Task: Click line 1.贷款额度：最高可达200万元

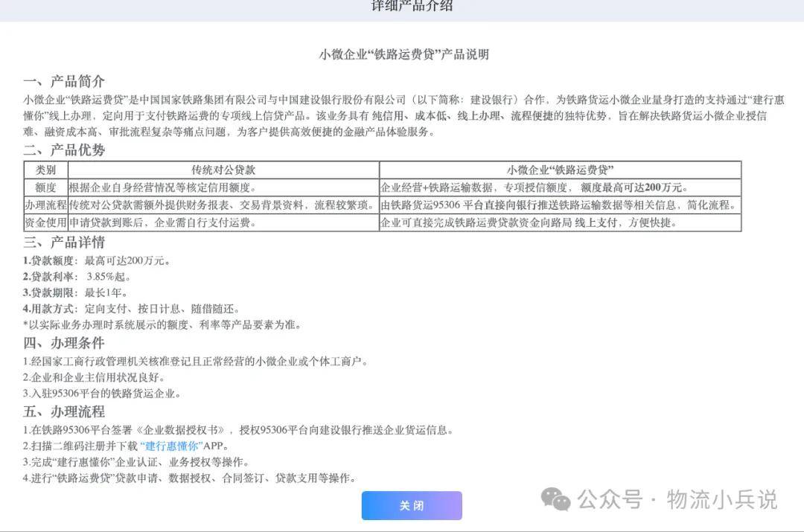Action: (96, 260)
